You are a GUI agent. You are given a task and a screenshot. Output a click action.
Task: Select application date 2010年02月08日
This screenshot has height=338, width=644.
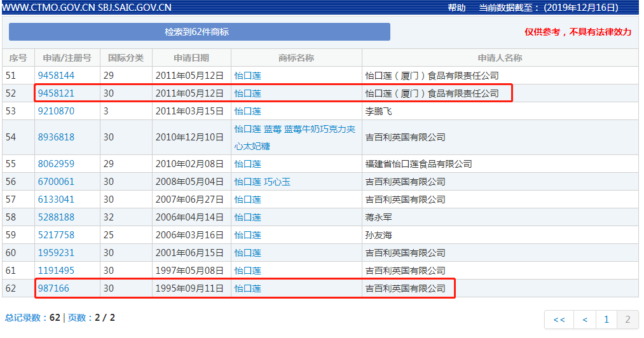(x=189, y=164)
